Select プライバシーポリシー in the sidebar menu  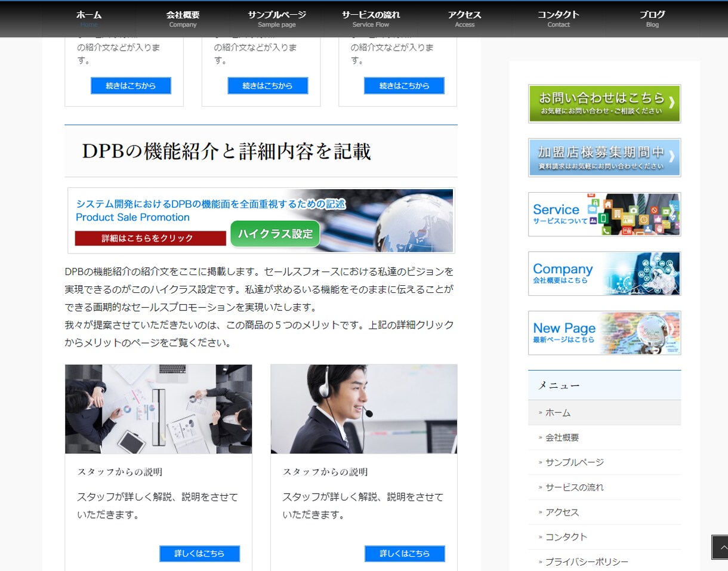(x=604, y=561)
